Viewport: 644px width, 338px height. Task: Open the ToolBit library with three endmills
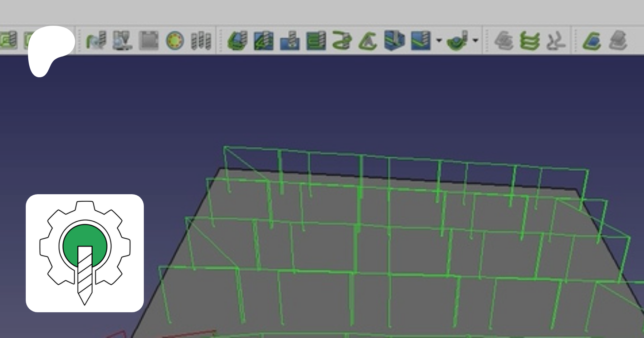pyautogui.click(x=201, y=40)
